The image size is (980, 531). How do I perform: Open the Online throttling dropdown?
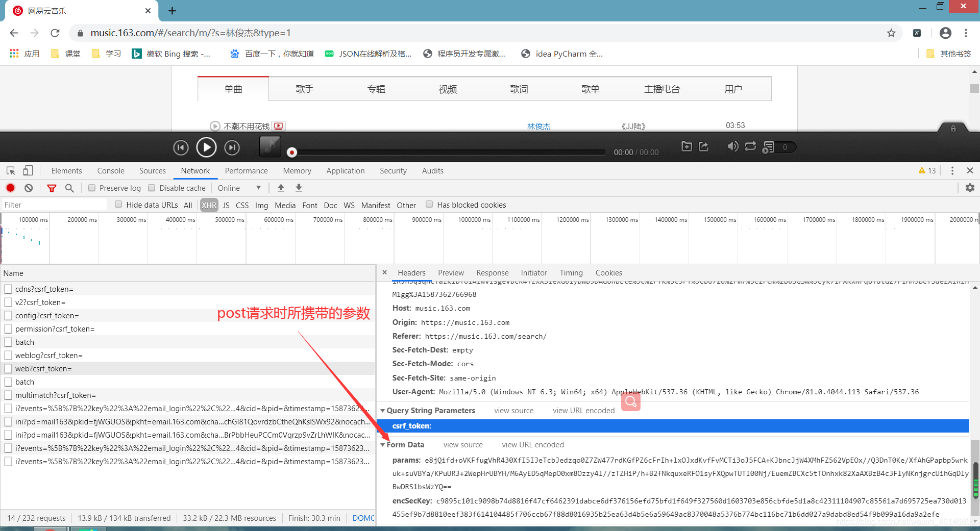pyautogui.click(x=239, y=188)
